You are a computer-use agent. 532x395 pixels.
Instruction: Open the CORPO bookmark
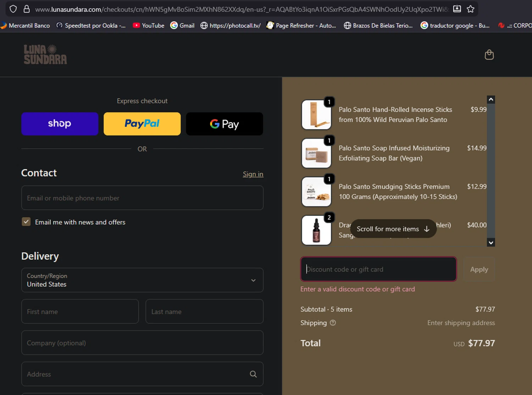515,26
